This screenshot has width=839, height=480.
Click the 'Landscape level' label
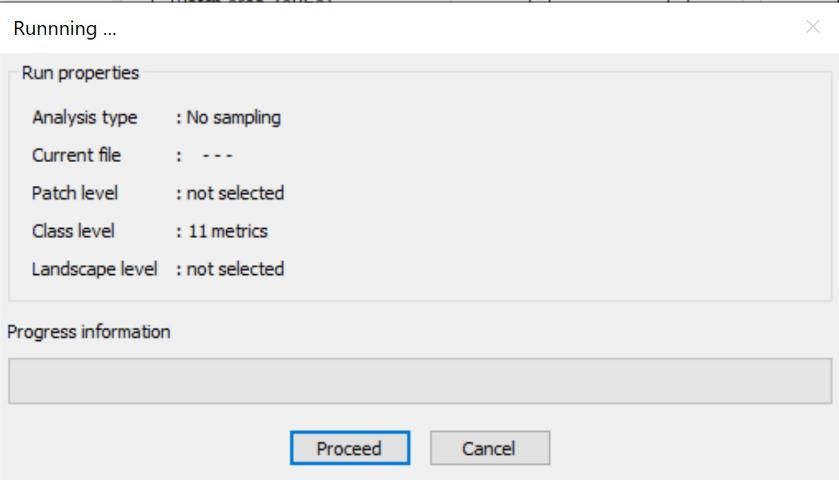[x=94, y=269]
